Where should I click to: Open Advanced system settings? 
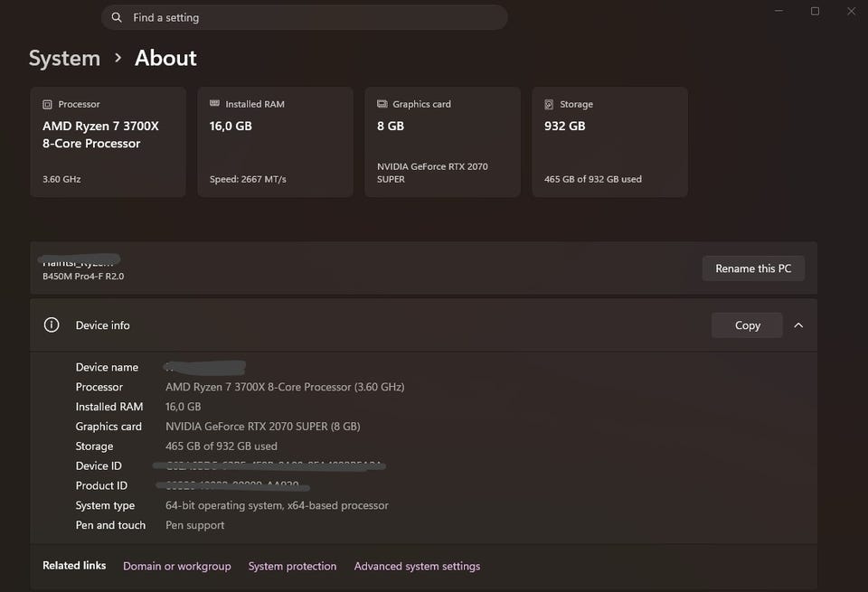pos(418,566)
